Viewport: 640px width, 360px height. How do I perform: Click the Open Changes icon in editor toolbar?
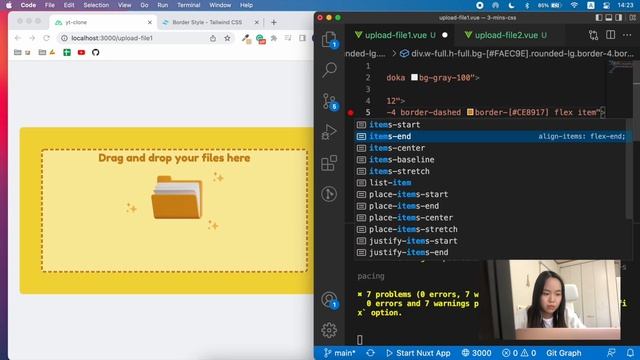click(x=593, y=35)
